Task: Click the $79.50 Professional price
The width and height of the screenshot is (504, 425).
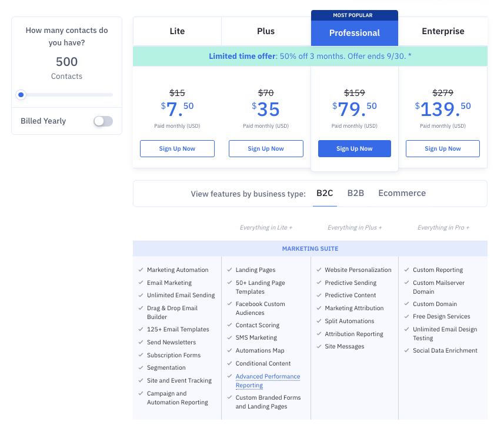Action: tap(355, 109)
